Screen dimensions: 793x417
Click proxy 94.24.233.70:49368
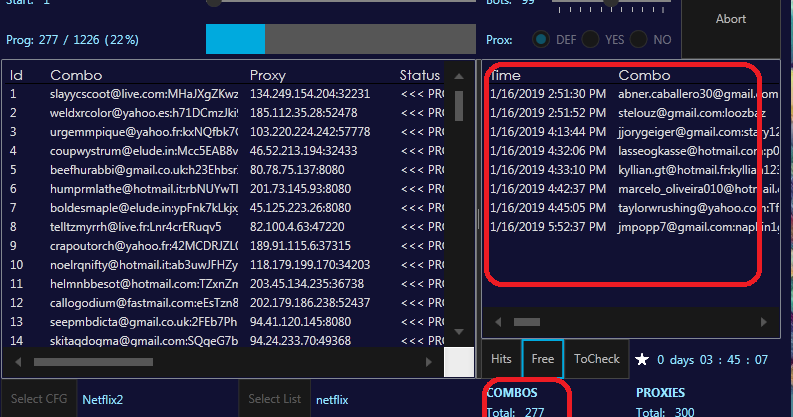300,341
